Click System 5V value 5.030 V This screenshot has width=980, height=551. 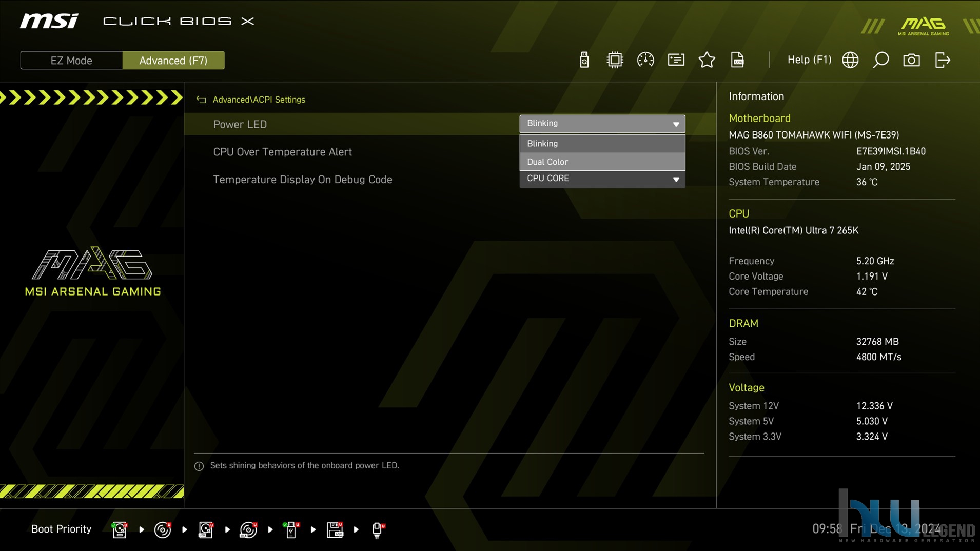(x=872, y=421)
